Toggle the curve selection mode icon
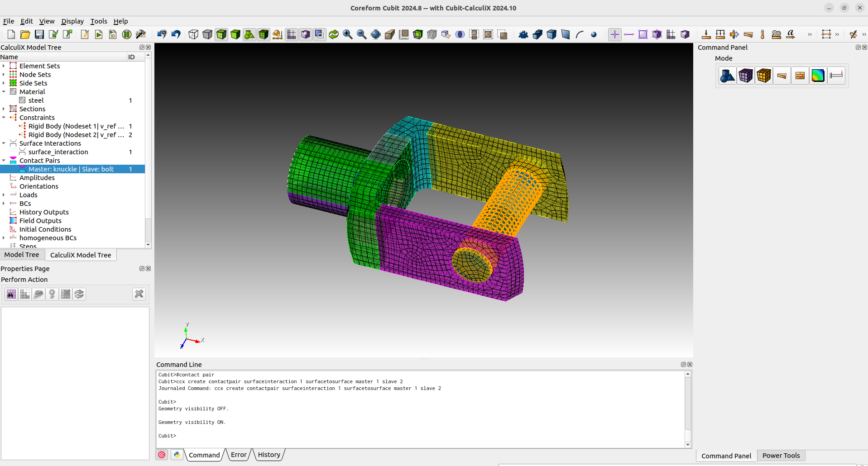868x466 pixels. 629,34
